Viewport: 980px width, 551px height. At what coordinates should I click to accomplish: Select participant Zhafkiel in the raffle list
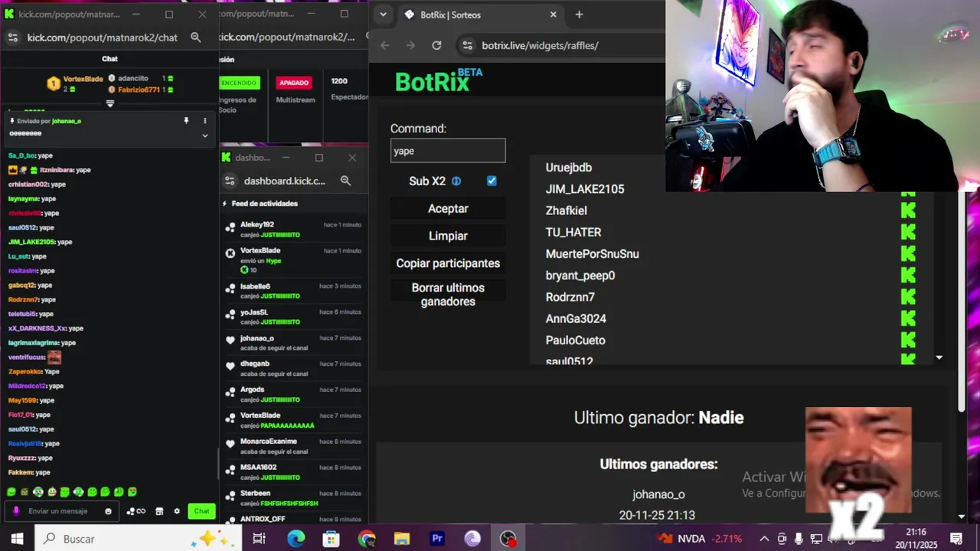567,210
